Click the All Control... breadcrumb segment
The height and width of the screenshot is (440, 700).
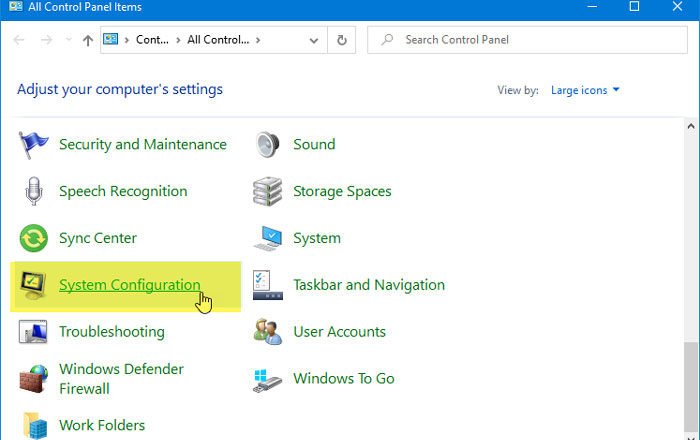coord(218,40)
